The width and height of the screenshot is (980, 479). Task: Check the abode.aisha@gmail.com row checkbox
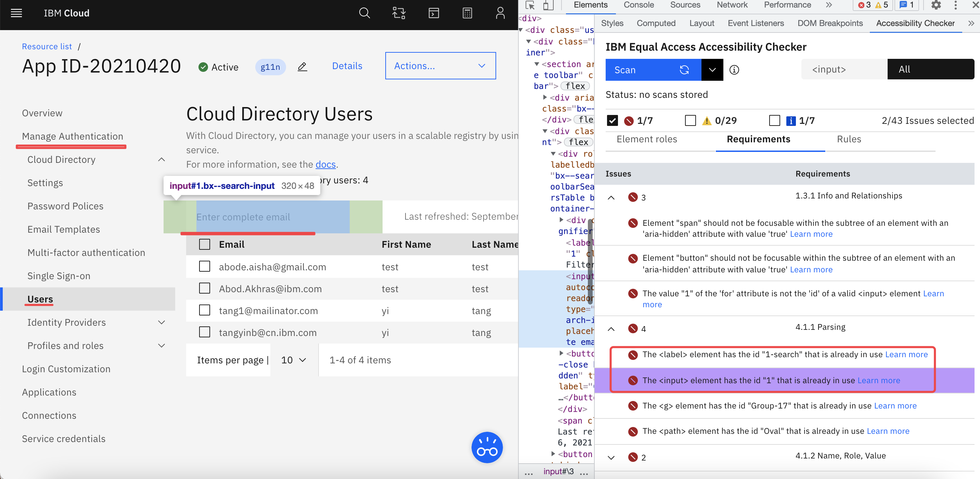[x=205, y=266]
